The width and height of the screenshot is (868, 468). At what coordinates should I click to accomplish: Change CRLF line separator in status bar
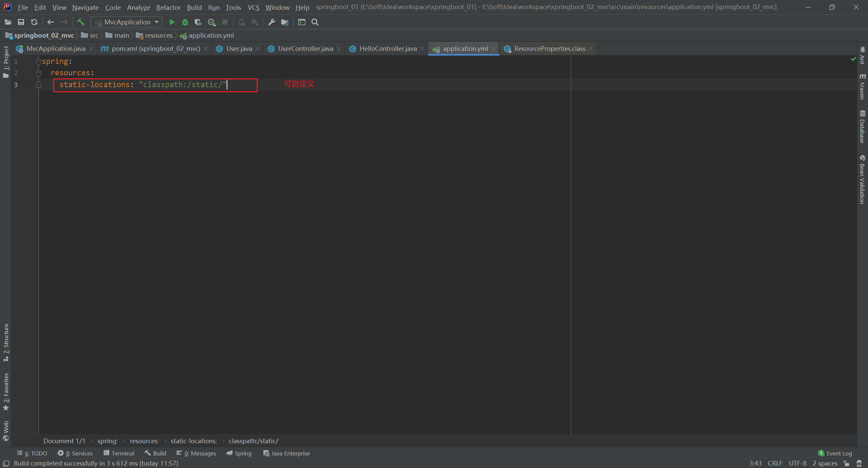[x=775, y=463]
